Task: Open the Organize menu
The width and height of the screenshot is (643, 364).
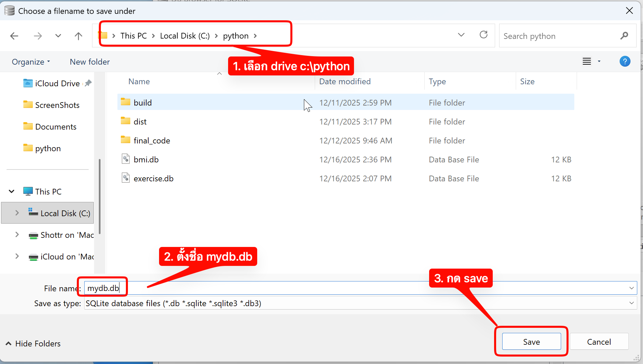Action: (x=31, y=62)
